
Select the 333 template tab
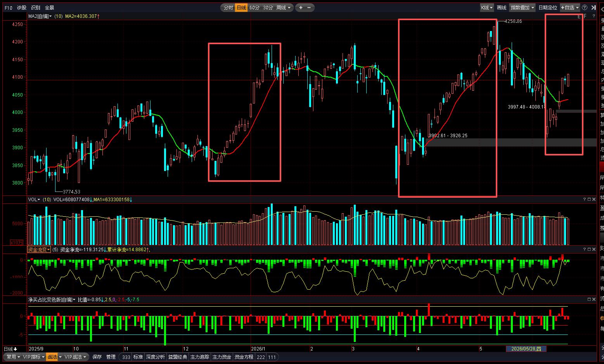coord(126,357)
